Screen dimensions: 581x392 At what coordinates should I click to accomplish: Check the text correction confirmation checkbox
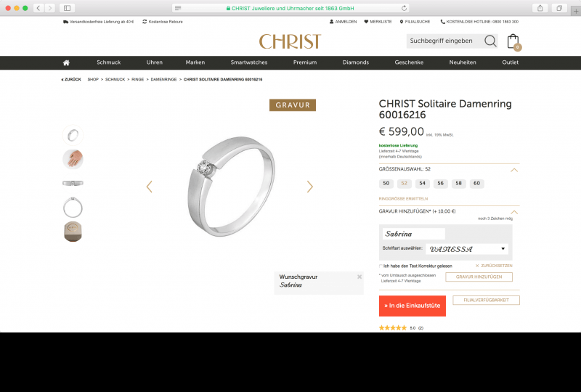click(381, 266)
